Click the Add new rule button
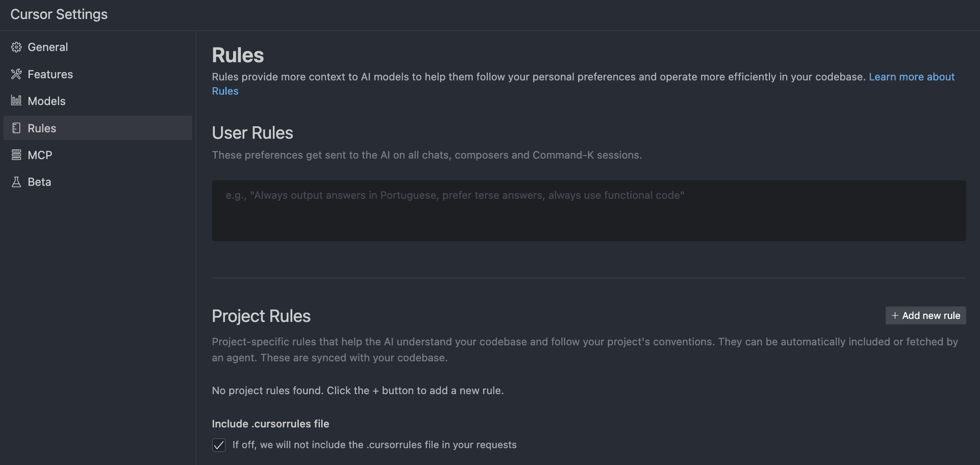The height and width of the screenshot is (465, 980). 926,315
